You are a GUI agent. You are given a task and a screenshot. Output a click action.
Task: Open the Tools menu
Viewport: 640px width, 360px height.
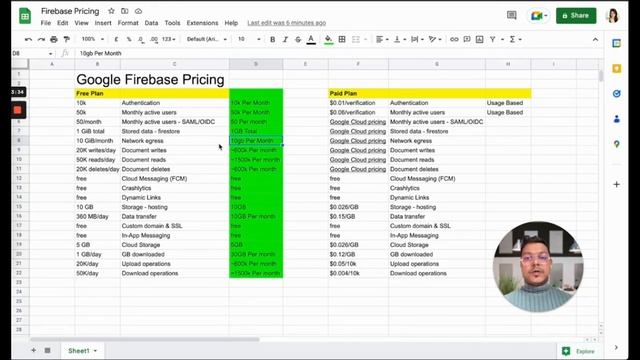[172, 23]
